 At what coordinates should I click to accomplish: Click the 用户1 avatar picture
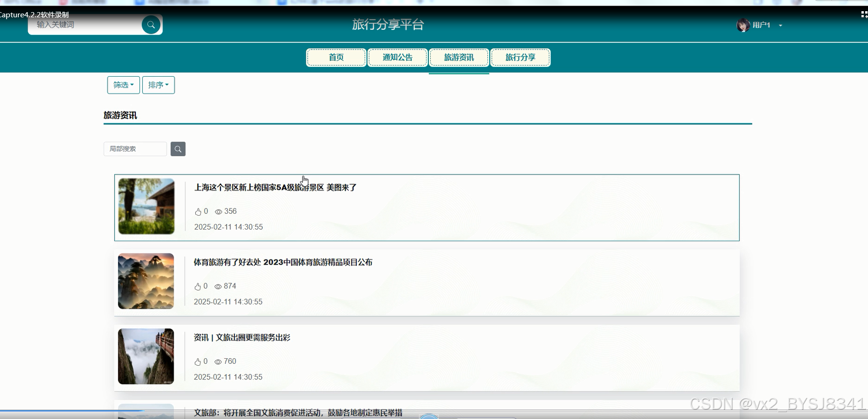[743, 25]
